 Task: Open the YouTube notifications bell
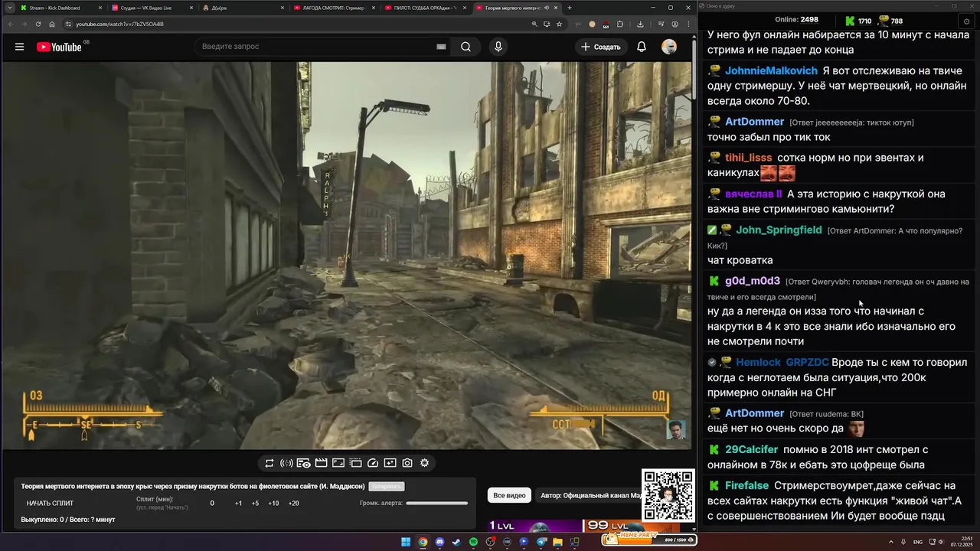[x=642, y=47]
